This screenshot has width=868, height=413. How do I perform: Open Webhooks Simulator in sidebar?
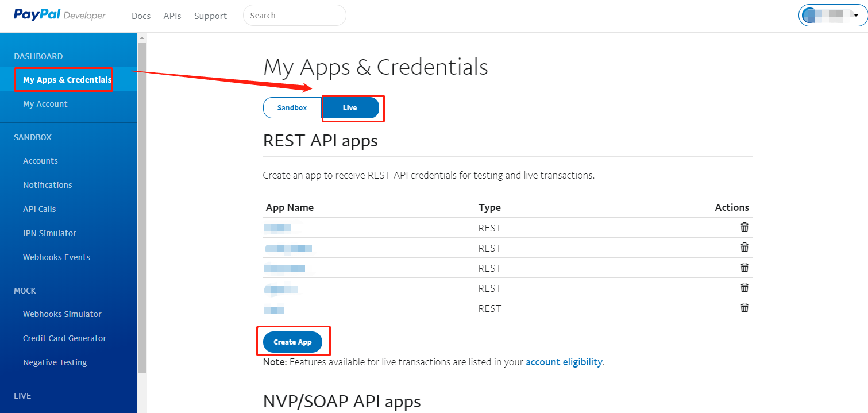pos(62,314)
